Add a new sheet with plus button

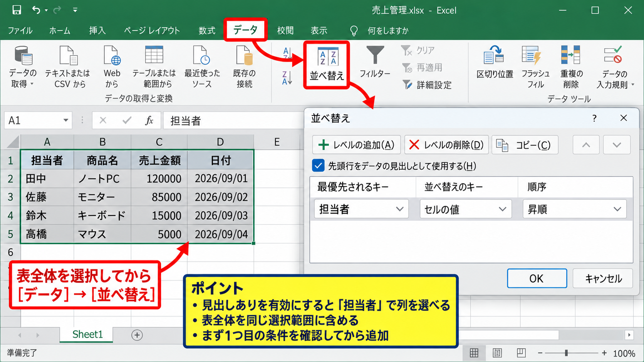click(137, 335)
